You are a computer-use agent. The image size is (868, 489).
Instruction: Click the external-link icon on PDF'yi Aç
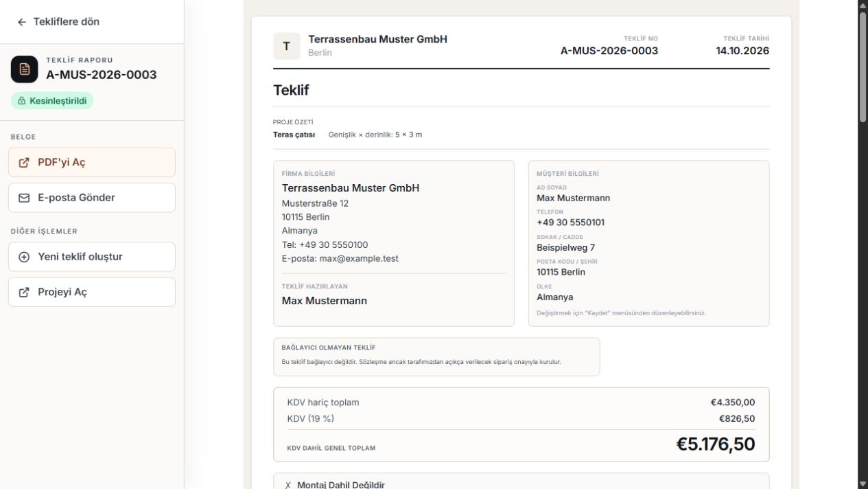[24, 163]
